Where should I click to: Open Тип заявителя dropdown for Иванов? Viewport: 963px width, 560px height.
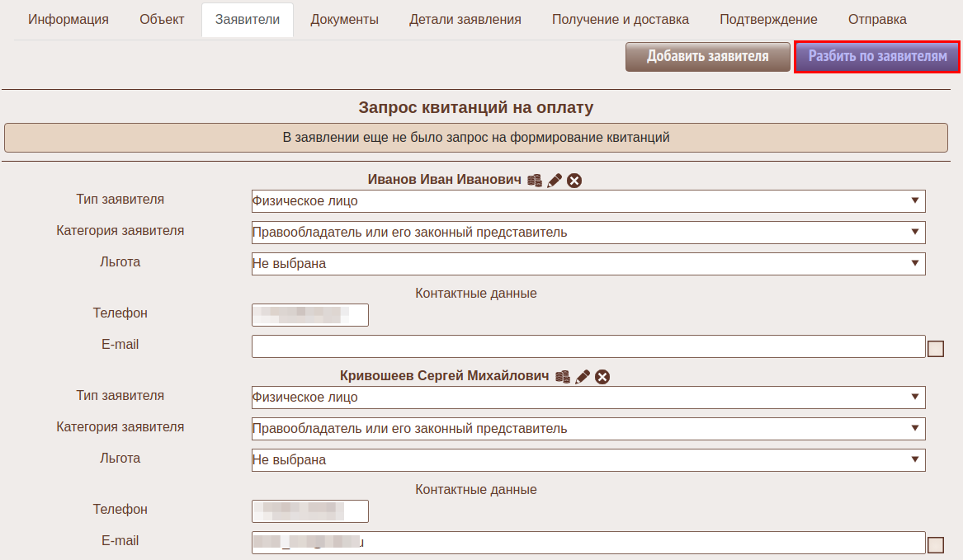[588, 201]
